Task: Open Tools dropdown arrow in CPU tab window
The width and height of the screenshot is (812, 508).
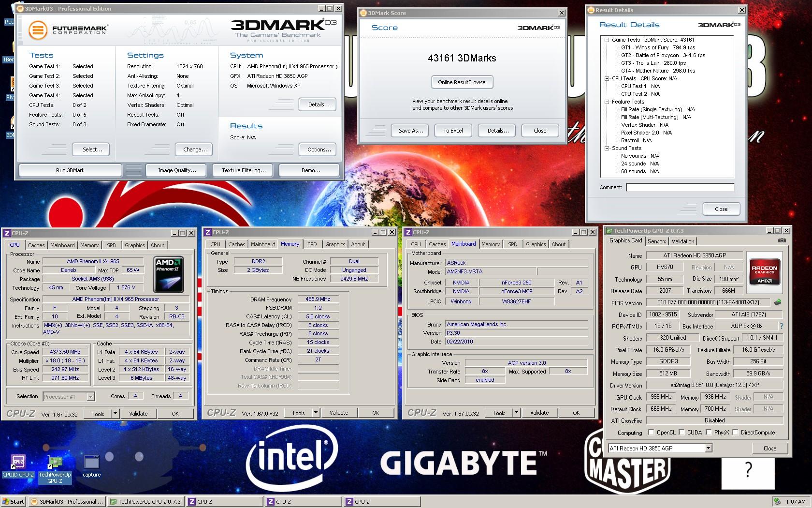Action: click(x=115, y=414)
